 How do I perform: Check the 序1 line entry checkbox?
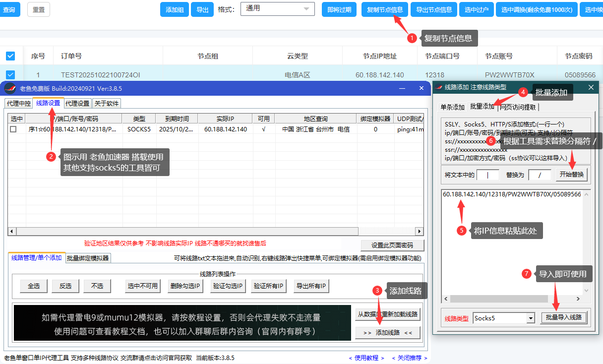tap(14, 128)
